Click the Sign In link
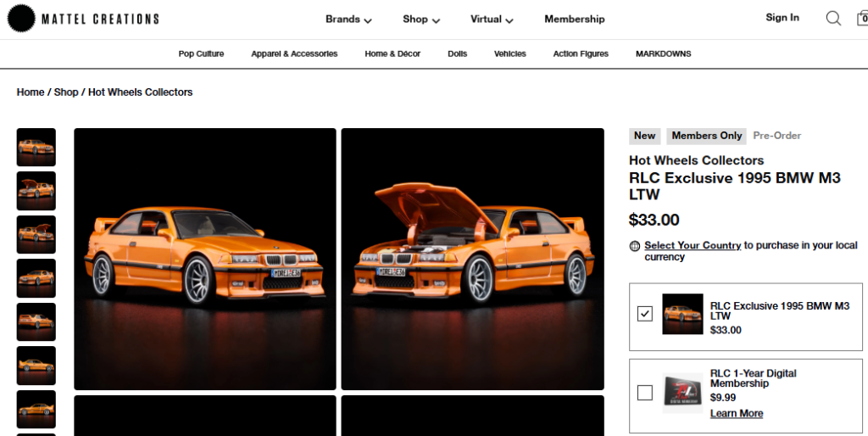This screenshot has height=436, width=868. pyautogui.click(x=782, y=18)
